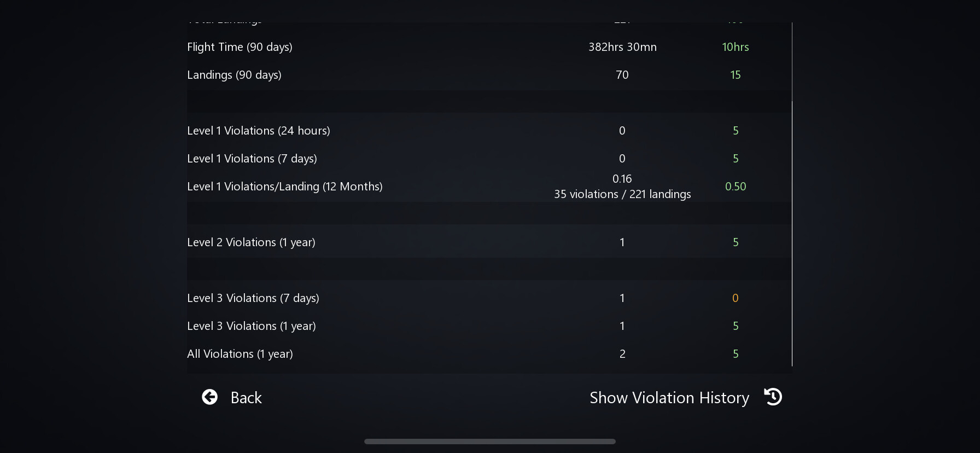Click Level 1 Violations (7 days) row

(x=252, y=159)
